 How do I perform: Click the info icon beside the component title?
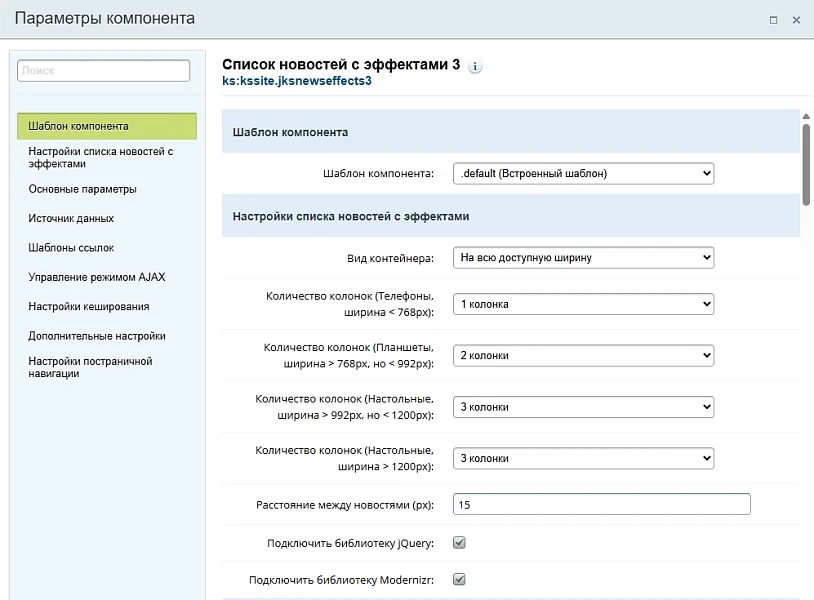pyautogui.click(x=474, y=66)
